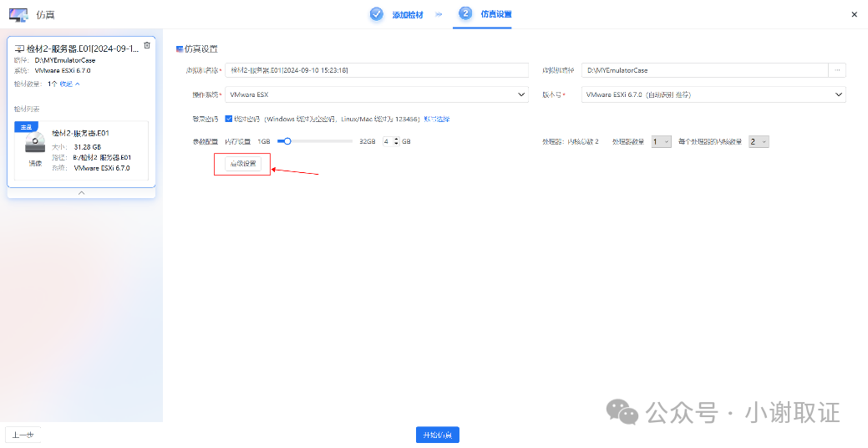Click the 32GB maximum memory label

click(x=368, y=142)
